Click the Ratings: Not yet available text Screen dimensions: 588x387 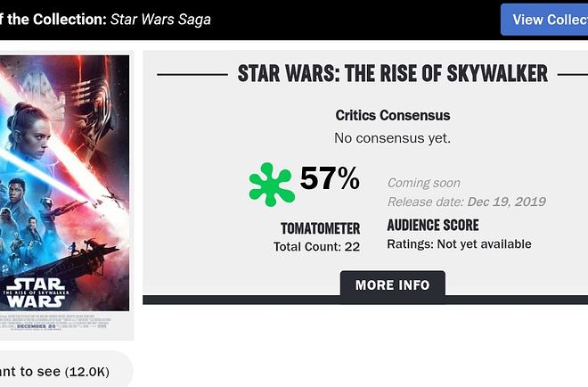(459, 243)
